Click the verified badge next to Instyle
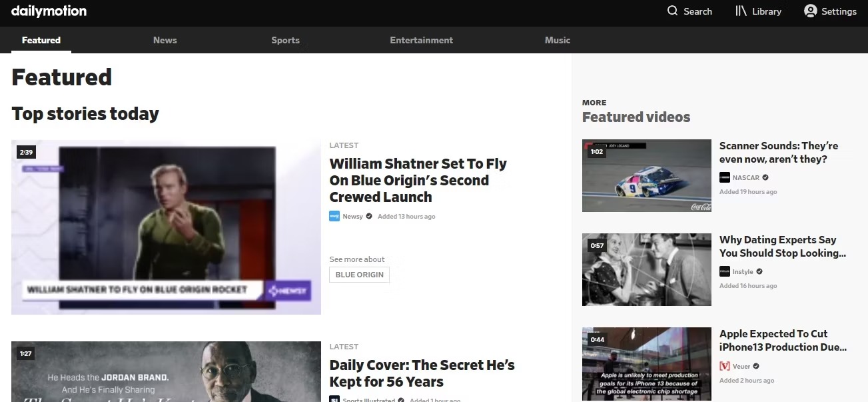This screenshot has height=402, width=868. pyautogui.click(x=759, y=271)
